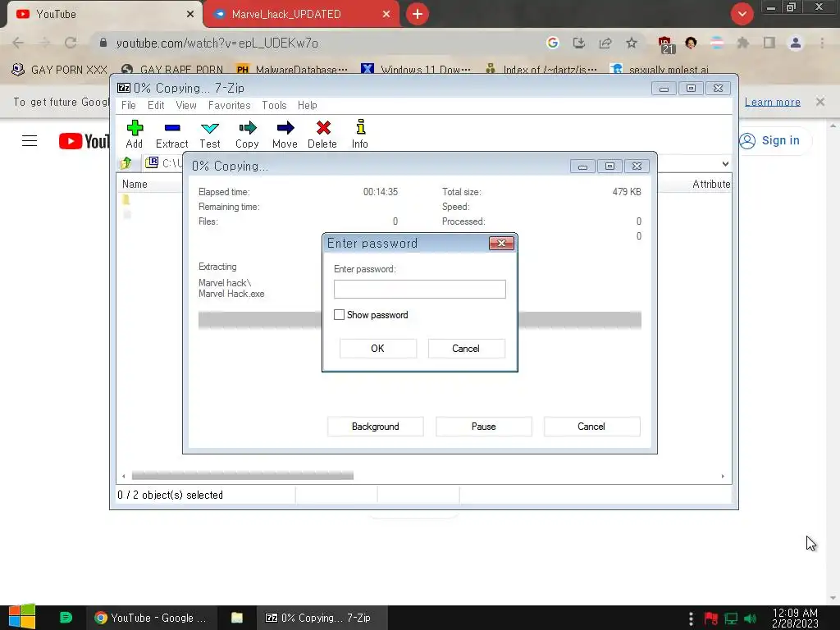Click the Background button
The height and width of the screenshot is (630, 840).
[x=376, y=427]
